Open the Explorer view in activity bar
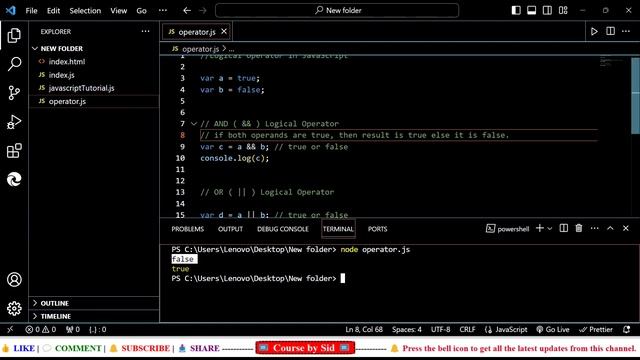The image size is (640, 360). pos(14,36)
